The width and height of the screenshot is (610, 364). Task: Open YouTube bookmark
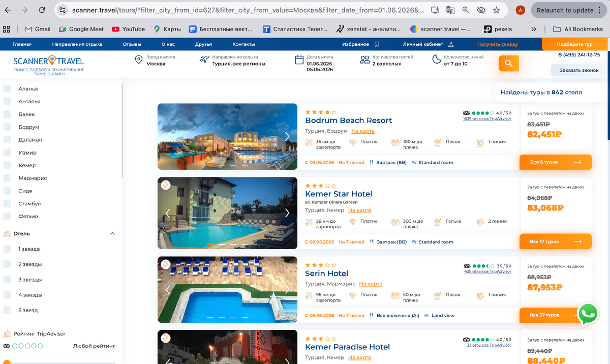pos(128,29)
